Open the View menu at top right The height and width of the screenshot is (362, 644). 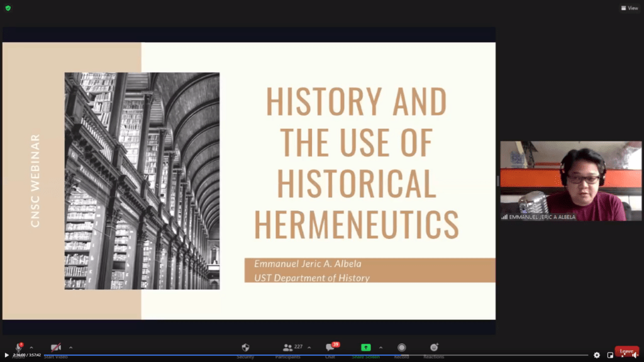point(630,8)
